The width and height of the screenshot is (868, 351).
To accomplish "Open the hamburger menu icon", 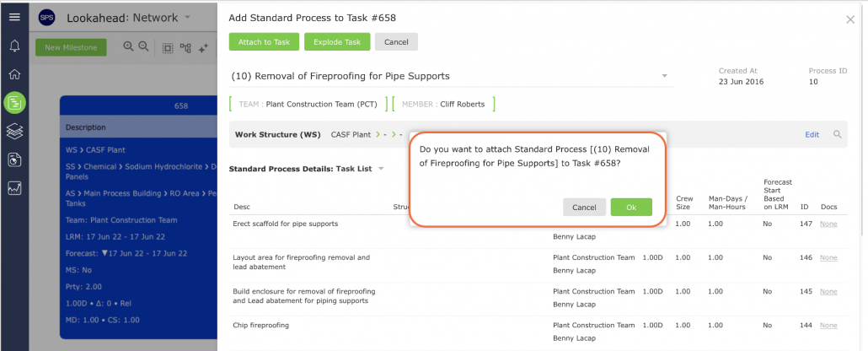I will pyautogui.click(x=14, y=17).
